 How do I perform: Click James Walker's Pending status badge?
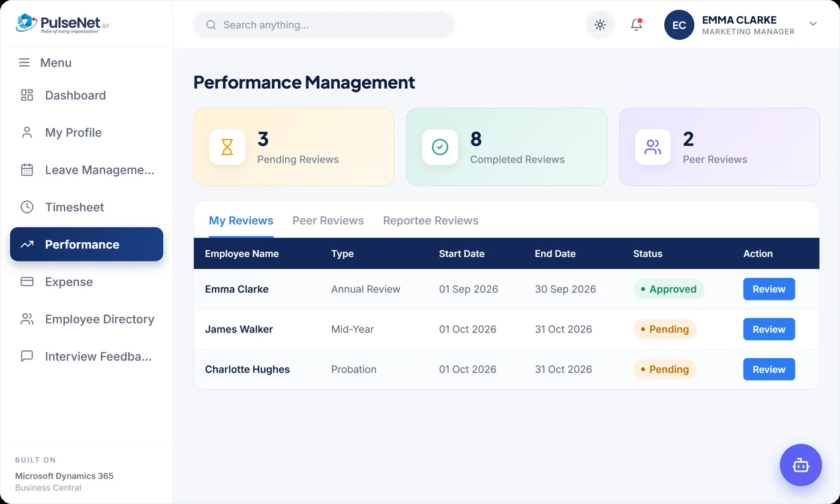pos(665,329)
